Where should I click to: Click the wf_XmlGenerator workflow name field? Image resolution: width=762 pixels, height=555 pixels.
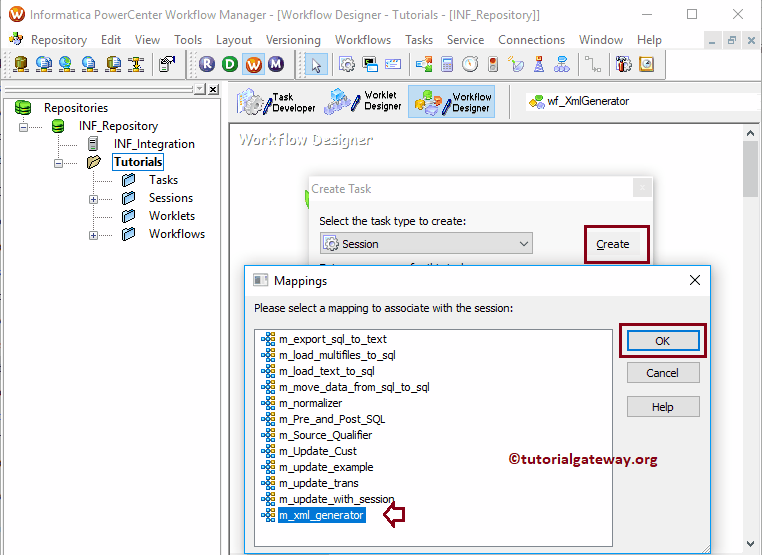pos(641,102)
